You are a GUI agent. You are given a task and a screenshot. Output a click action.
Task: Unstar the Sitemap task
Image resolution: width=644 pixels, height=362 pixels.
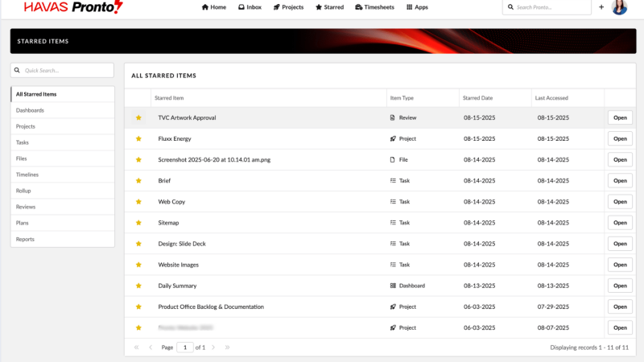click(138, 223)
